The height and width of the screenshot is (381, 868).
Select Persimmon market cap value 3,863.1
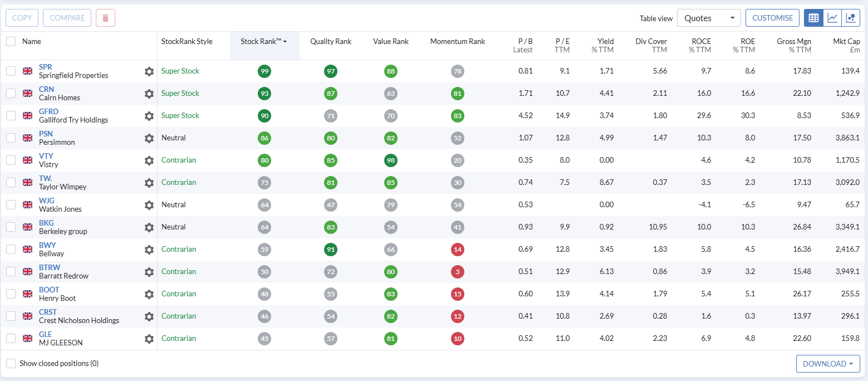847,138
